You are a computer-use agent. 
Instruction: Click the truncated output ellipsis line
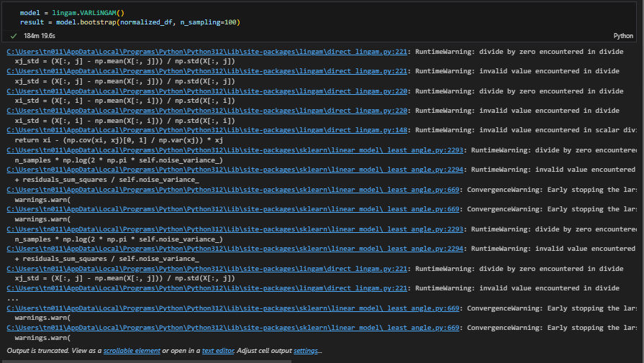13,298
